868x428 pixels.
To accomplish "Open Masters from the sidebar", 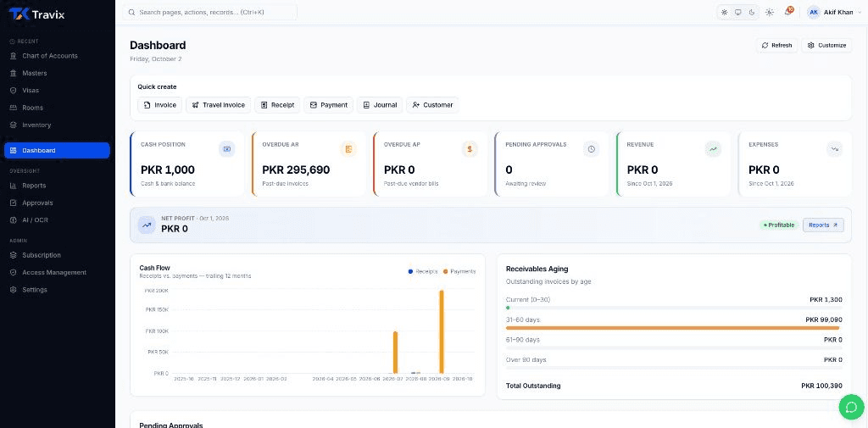I will pos(57,73).
